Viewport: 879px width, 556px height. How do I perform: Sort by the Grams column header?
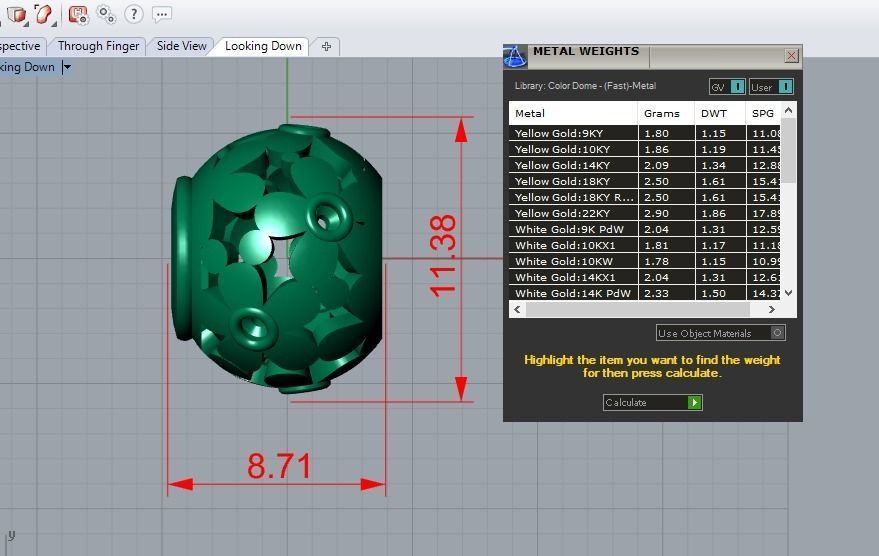tap(666, 113)
